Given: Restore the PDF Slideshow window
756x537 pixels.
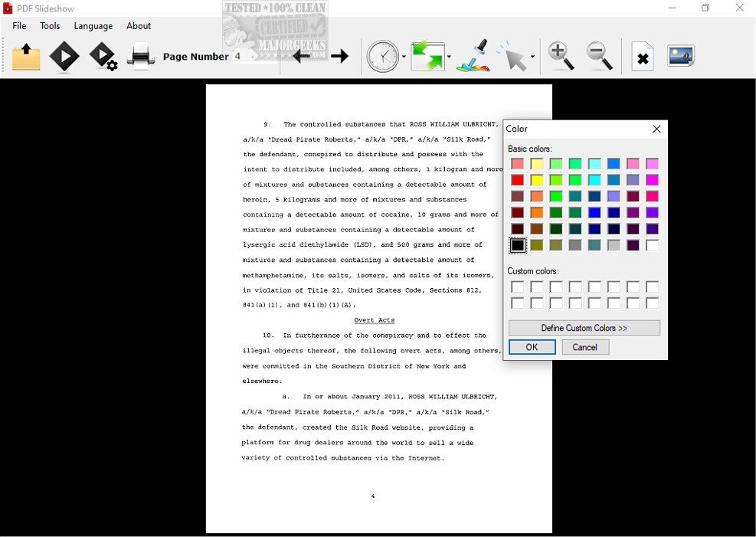Looking at the screenshot, I should point(705,8).
